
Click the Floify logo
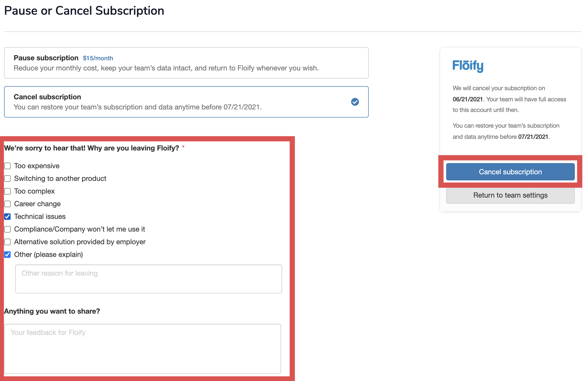(x=468, y=66)
